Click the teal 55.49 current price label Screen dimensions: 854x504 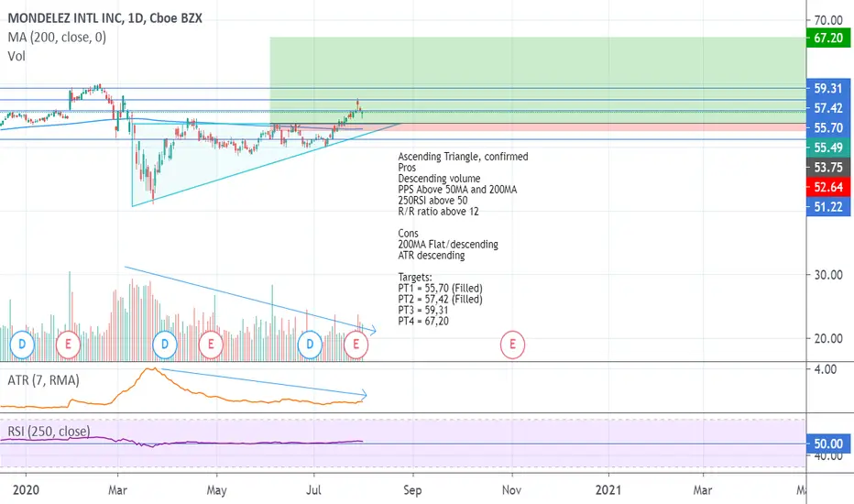(827, 148)
